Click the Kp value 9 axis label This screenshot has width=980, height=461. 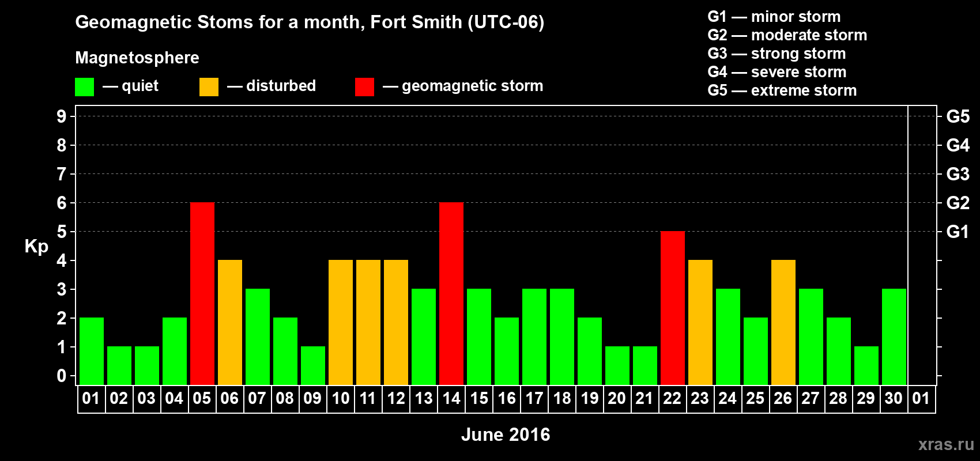point(62,116)
